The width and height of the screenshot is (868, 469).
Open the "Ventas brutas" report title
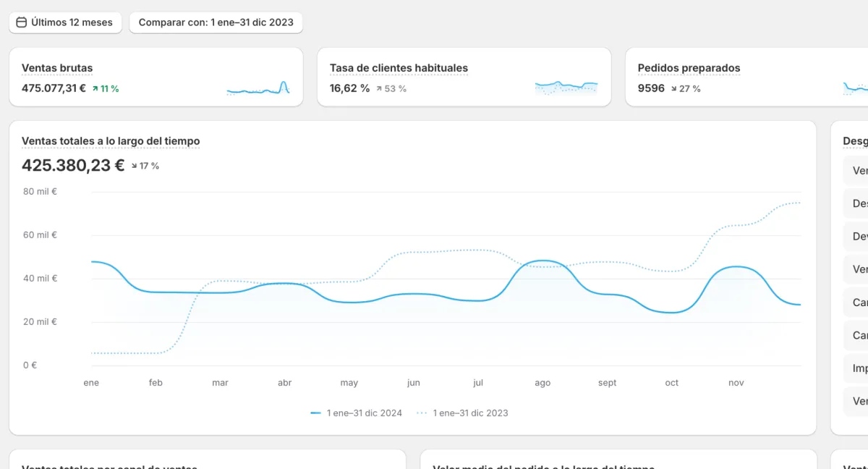pyautogui.click(x=57, y=68)
